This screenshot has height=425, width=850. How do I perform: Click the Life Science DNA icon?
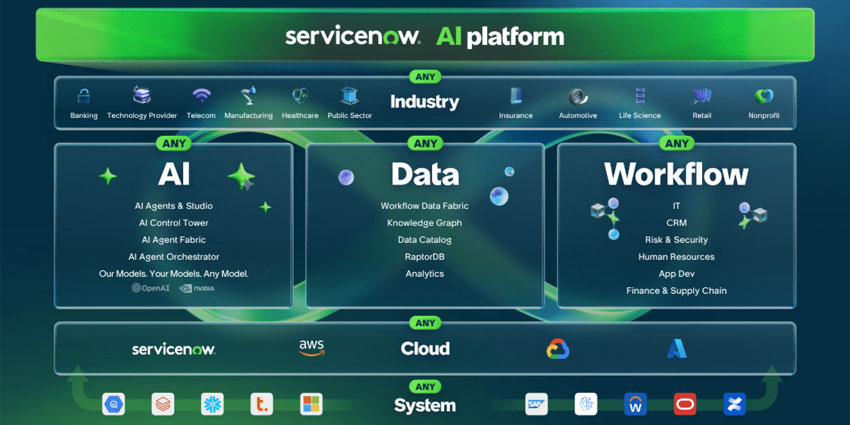640,96
